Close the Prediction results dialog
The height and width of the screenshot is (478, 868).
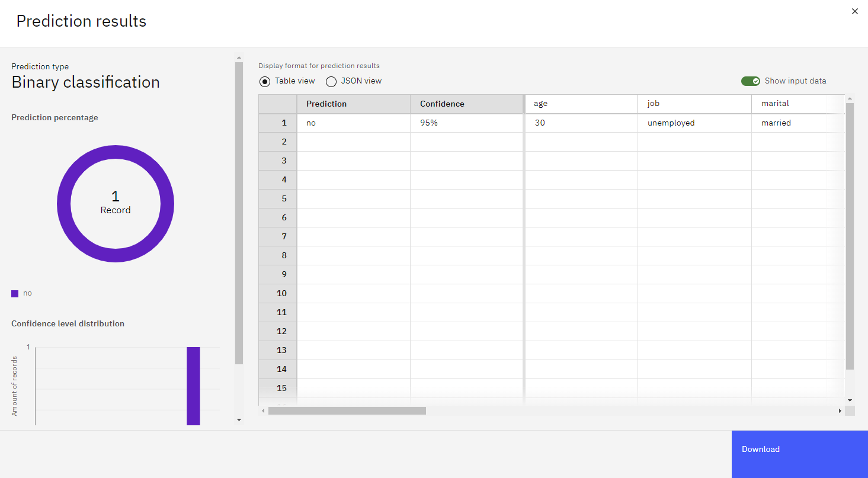[x=854, y=11]
